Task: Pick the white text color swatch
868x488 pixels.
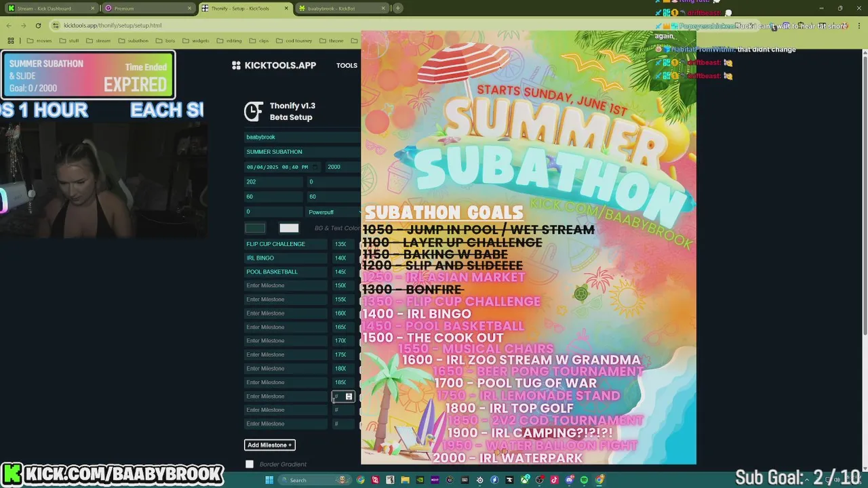Action: (x=289, y=228)
